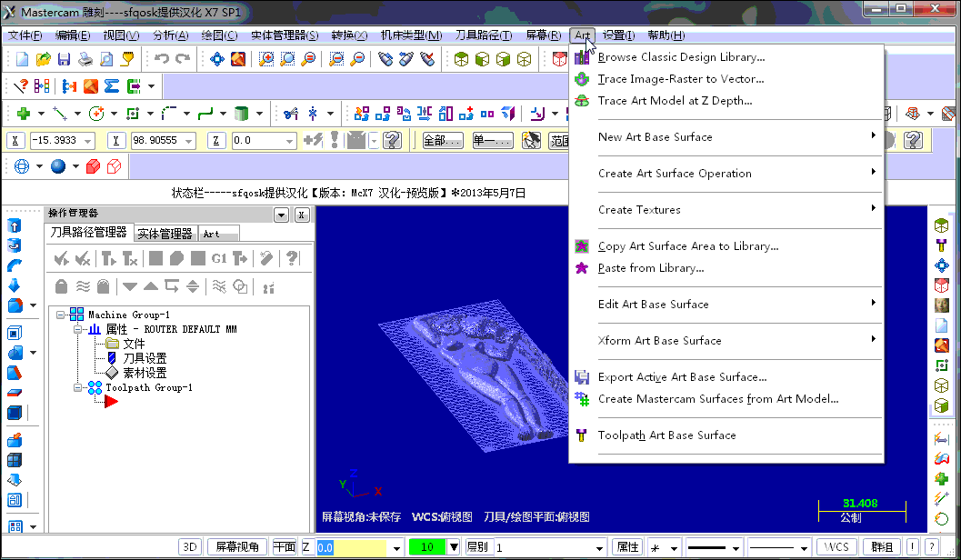Collapse the Machine Group-1 tree node

pos(61,315)
